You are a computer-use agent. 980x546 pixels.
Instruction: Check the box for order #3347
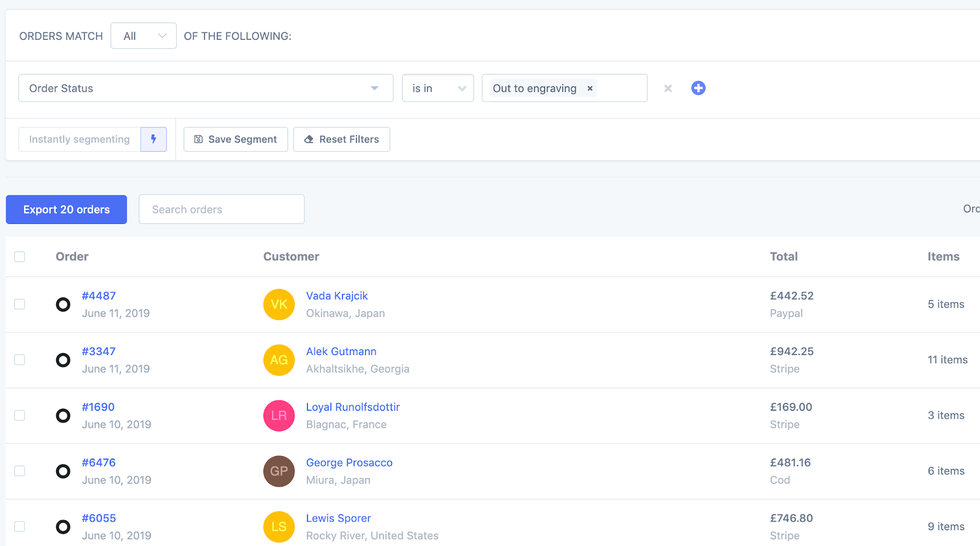coord(20,360)
